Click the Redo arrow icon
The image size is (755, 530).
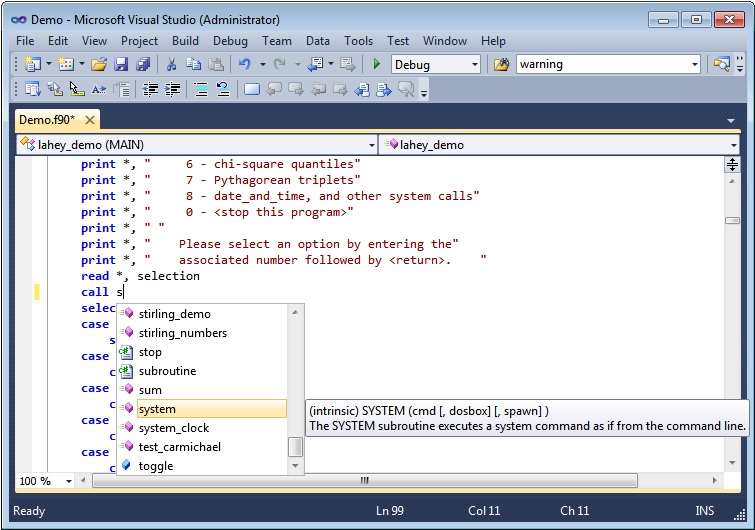click(x=280, y=64)
